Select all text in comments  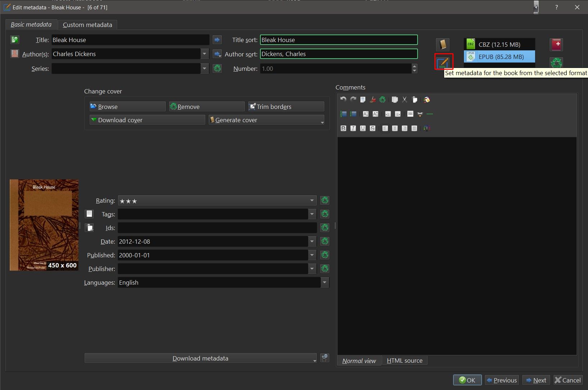(363, 100)
